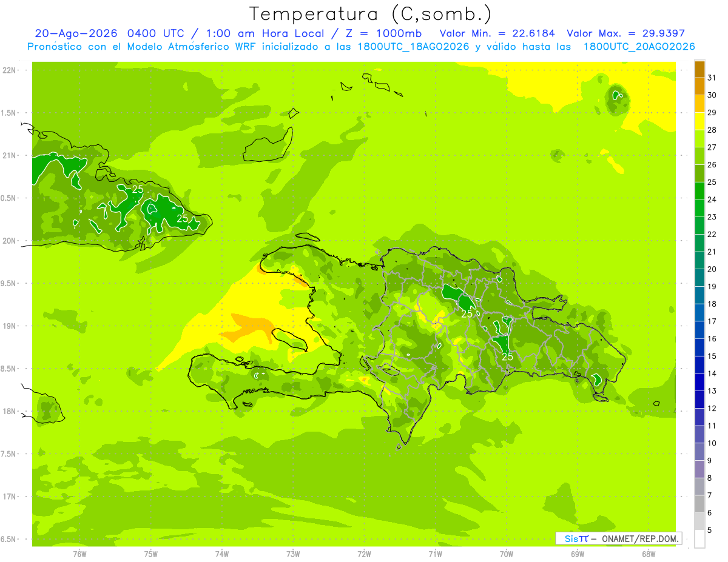Viewport: 728px width, 562px height.
Task: Click the Temperatura (C,somb.) title
Action: pos(371,13)
